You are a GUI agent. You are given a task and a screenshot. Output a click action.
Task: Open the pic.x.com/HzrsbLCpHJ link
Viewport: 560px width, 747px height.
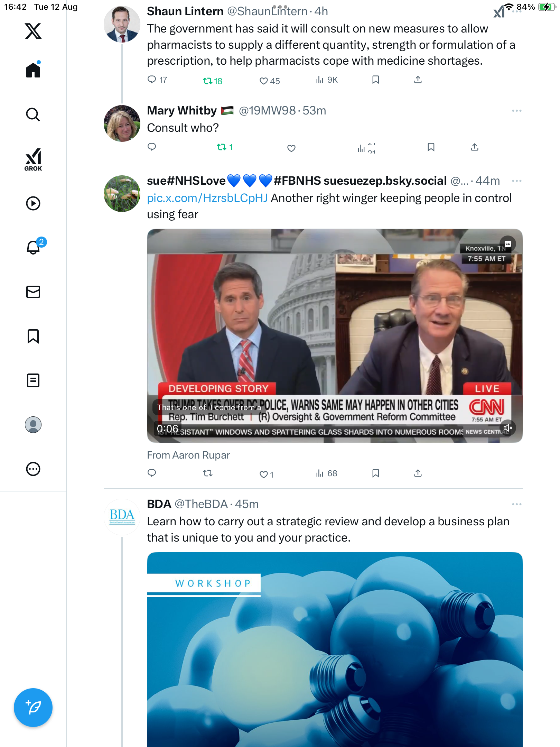tap(207, 198)
